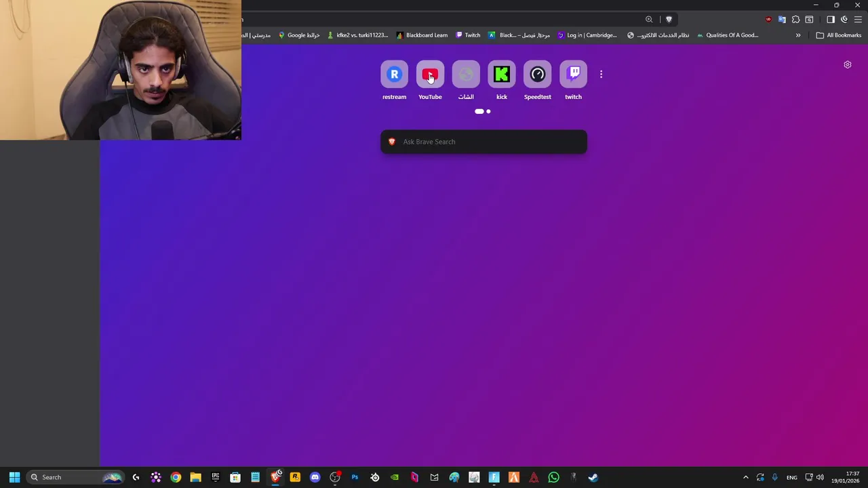
Task: Open the الشات shortcut tile
Action: (466, 81)
